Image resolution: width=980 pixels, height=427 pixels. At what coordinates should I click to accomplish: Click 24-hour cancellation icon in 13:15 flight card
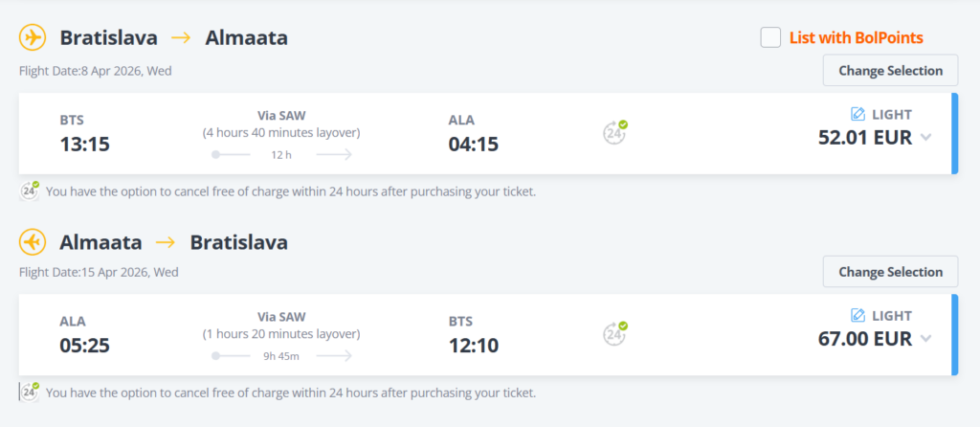tap(615, 133)
